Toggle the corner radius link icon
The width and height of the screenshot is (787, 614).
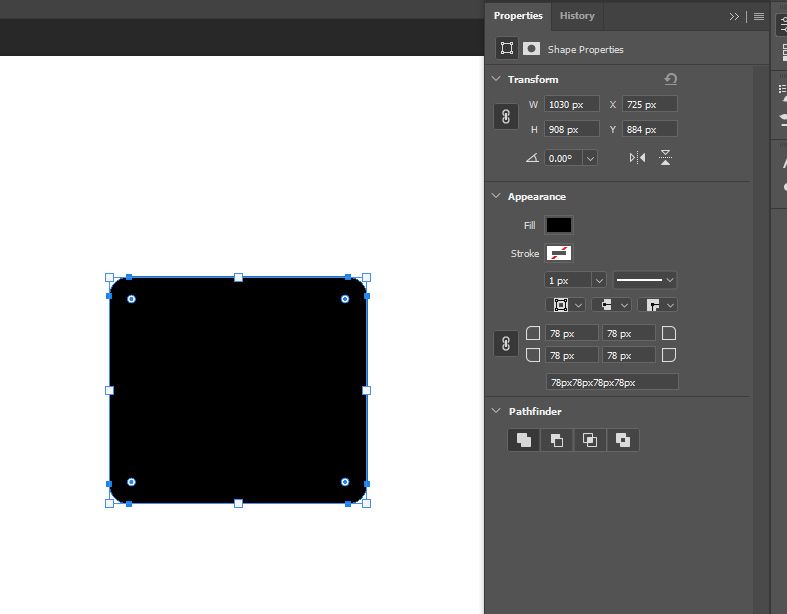[x=506, y=344]
